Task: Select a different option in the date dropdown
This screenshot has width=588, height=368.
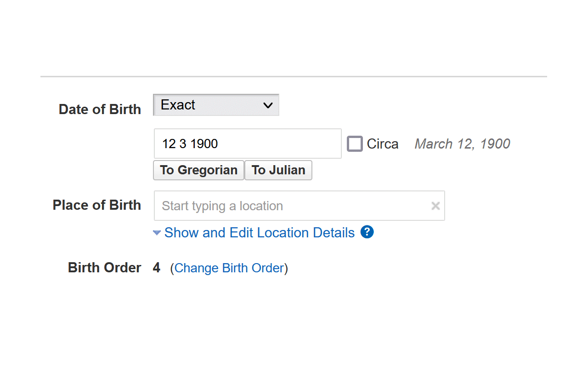Action: tap(216, 105)
